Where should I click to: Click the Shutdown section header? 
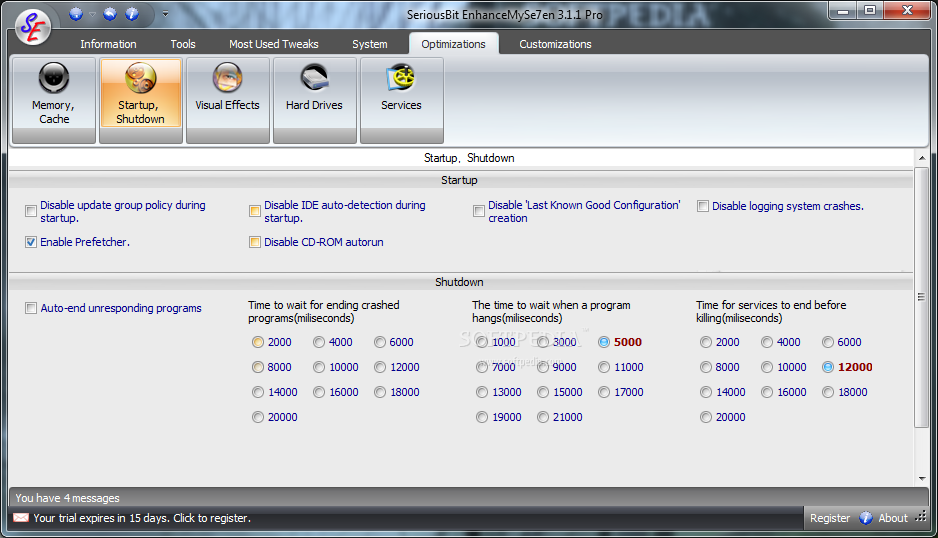click(459, 282)
